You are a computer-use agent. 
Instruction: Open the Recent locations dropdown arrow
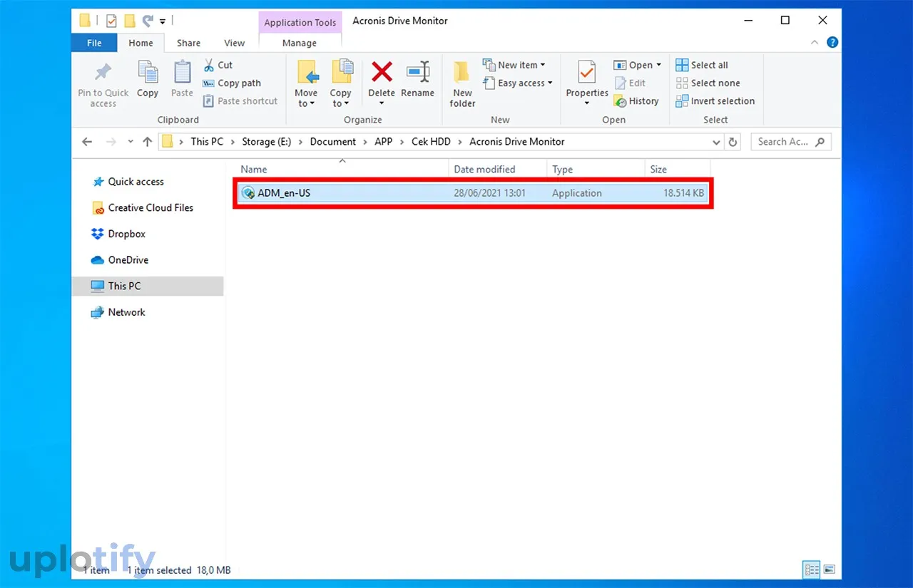(x=131, y=142)
